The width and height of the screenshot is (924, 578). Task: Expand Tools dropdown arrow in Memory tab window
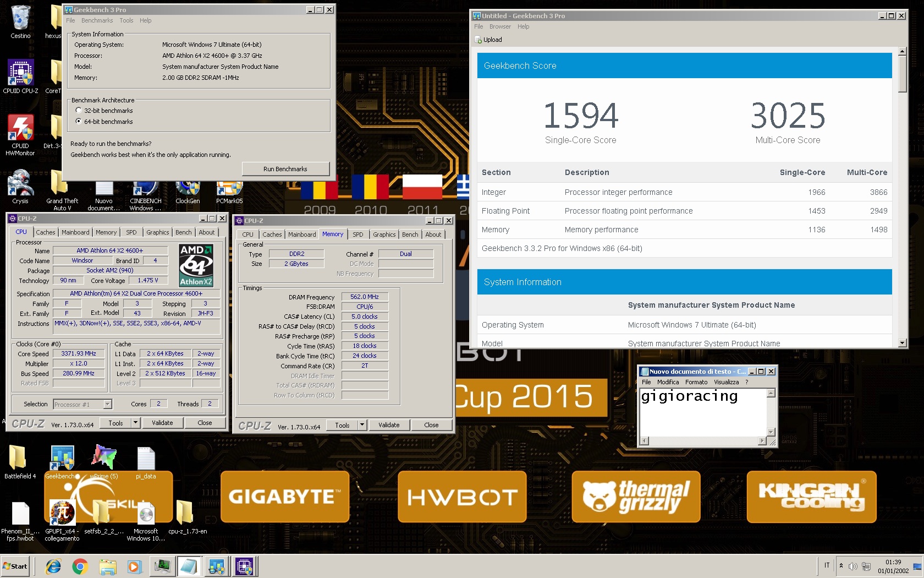[x=362, y=425]
